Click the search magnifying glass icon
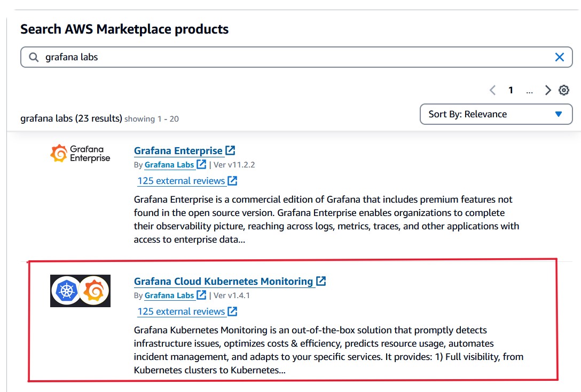 point(33,57)
